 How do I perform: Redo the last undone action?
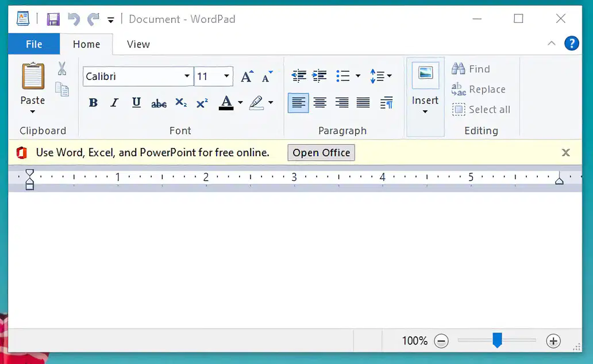(x=93, y=19)
